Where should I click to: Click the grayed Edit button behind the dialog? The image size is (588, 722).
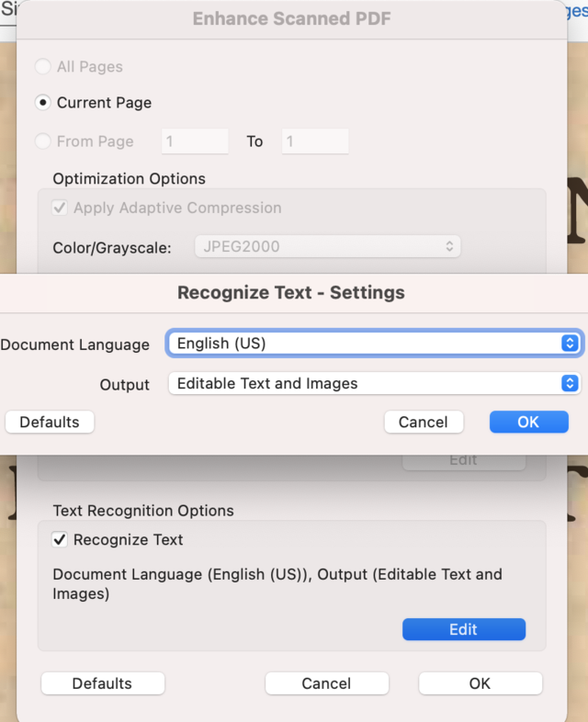click(x=463, y=459)
